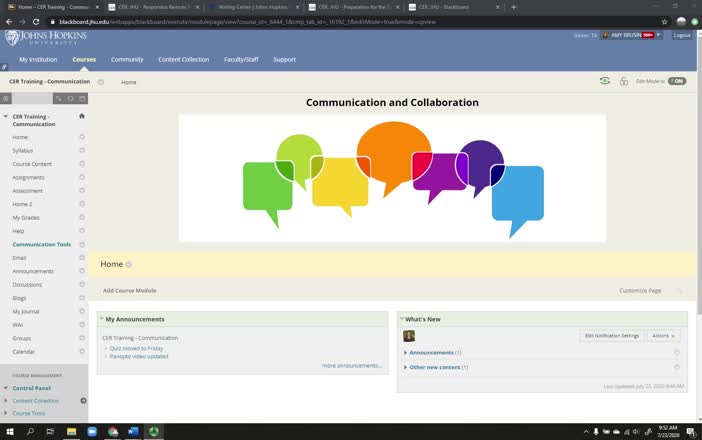Open Course Content options chevron
Screen dimensions: 702x440
coord(82,164)
